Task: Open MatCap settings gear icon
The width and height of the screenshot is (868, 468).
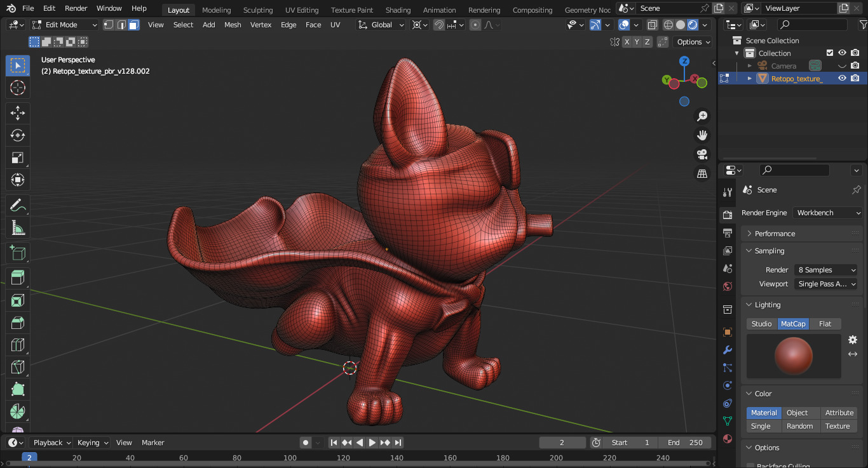Action: coord(853,340)
